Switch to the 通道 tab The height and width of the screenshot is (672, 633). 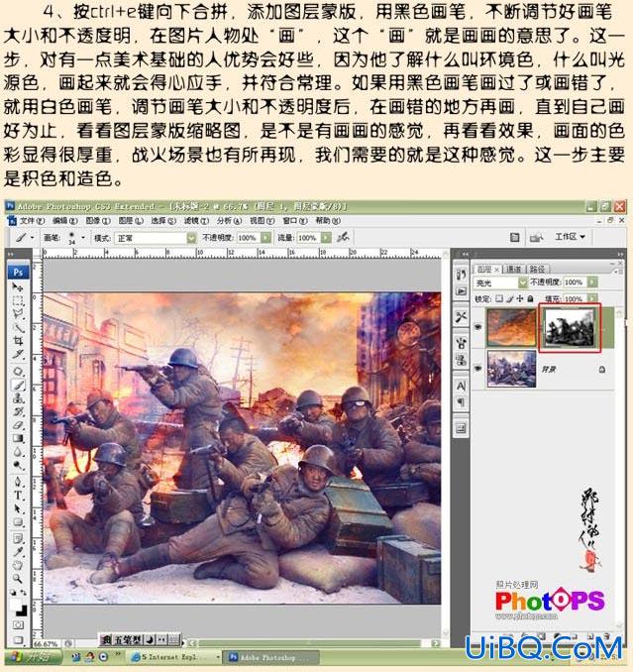pyautogui.click(x=513, y=270)
